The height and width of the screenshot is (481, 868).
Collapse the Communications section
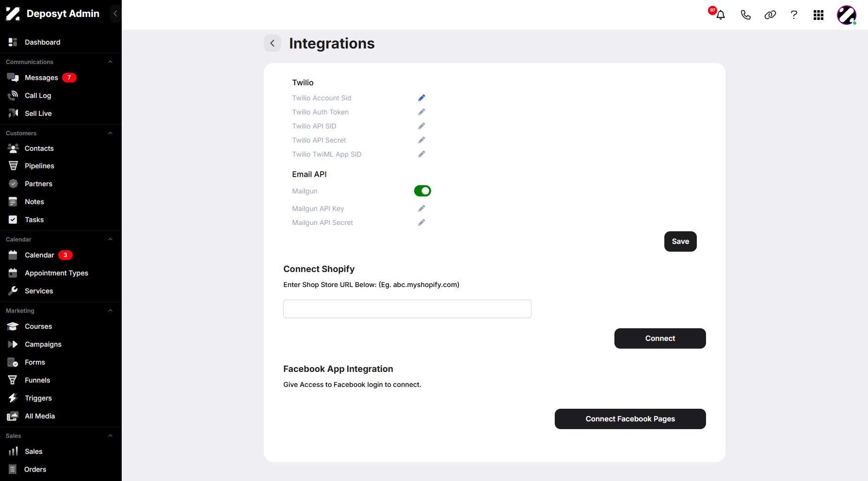(x=110, y=62)
